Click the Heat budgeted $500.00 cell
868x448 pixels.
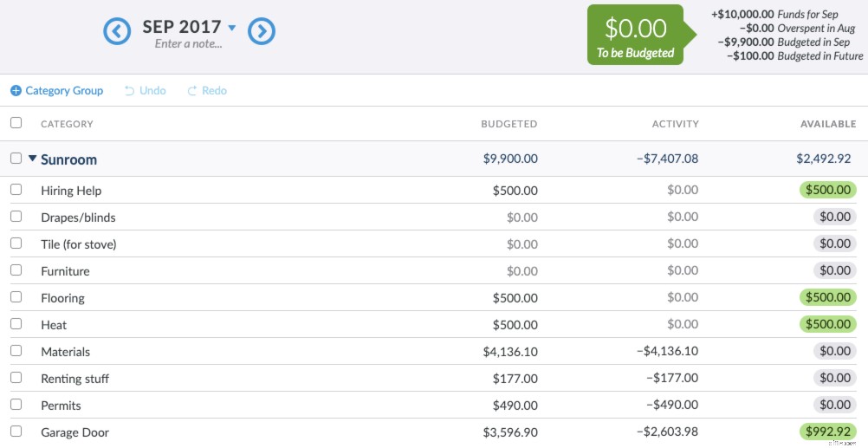click(x=515, y=325)
